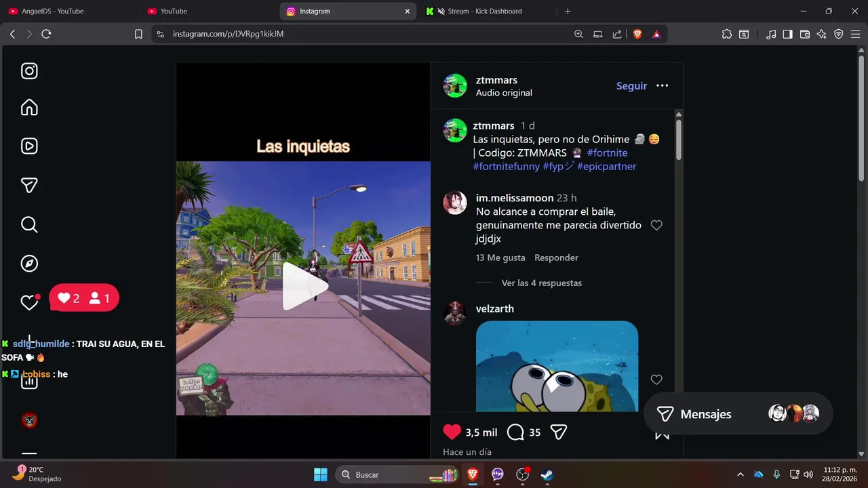Open the #fortnite hashtag link
This screenshot has height=488, width=868.
pyautogui.click(x=607, y=152)
